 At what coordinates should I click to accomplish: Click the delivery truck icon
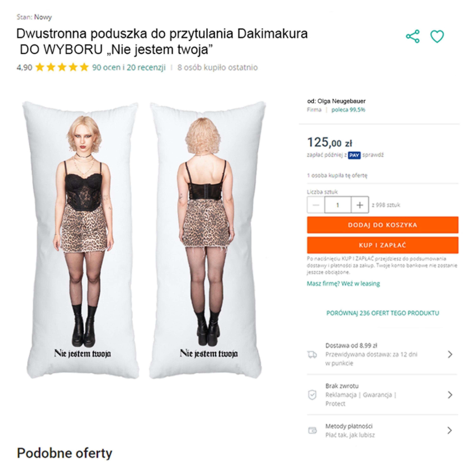pos(312,354)
